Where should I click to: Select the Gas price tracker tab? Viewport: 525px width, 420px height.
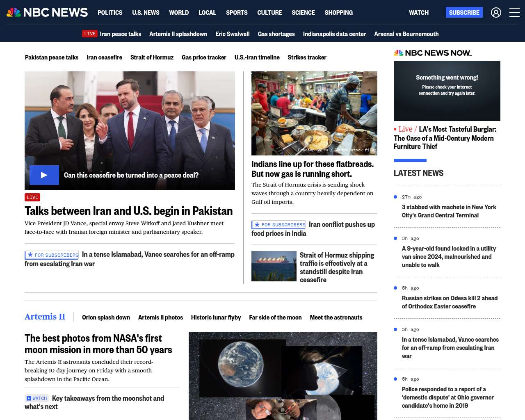(x=204, y=57)
